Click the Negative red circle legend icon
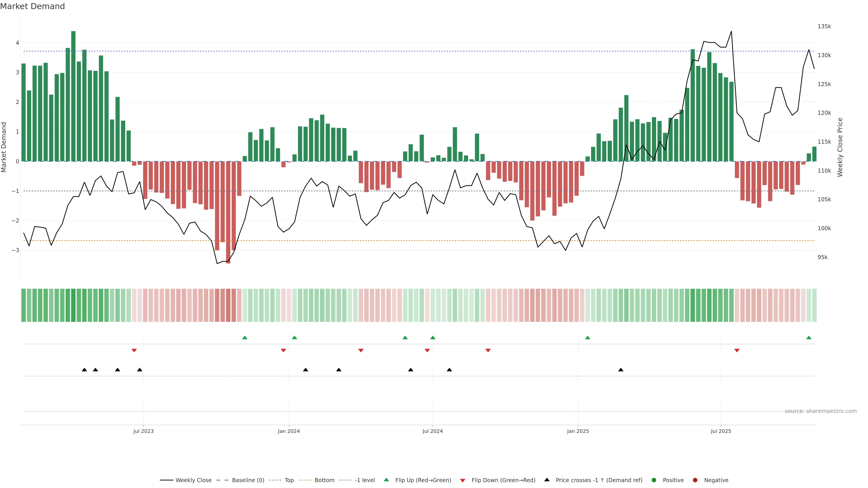 tap(695, 480)
